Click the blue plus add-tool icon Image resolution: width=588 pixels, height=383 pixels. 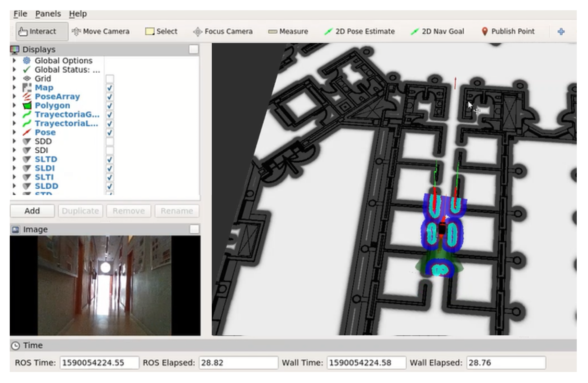tap(561, 32)
